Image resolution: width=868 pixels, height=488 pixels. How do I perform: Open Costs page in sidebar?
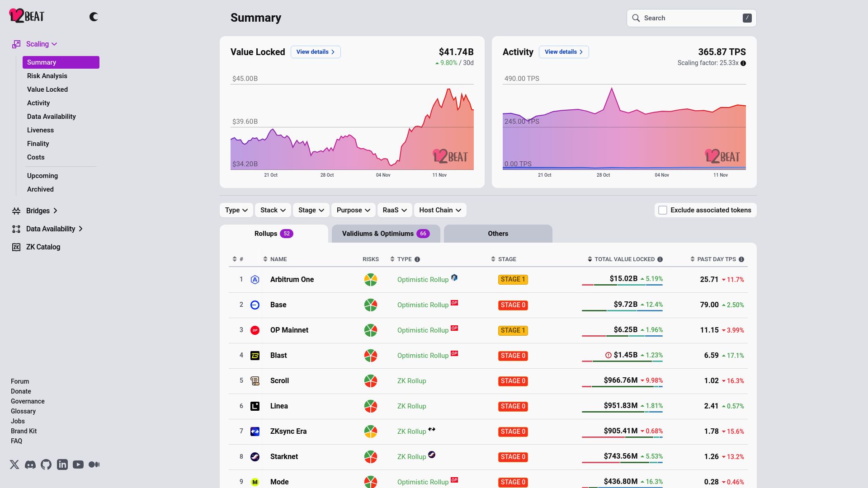click(x=36, y=157)
